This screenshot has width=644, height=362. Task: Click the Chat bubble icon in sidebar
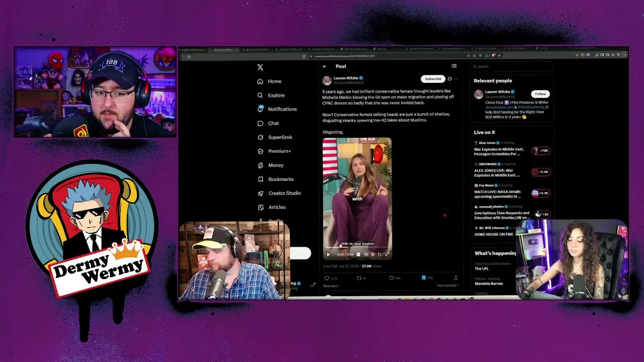(x=260, y=123)
